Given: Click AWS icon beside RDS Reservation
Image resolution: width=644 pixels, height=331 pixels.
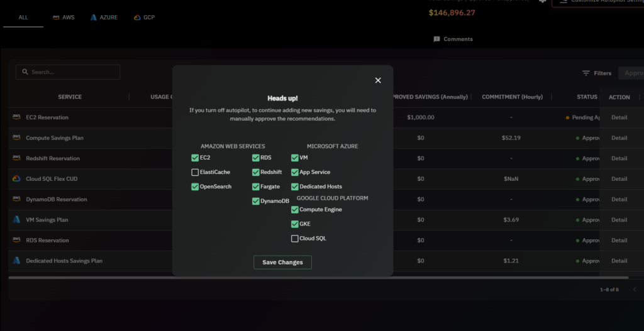Looking at the screenshot, I should 16,240.
